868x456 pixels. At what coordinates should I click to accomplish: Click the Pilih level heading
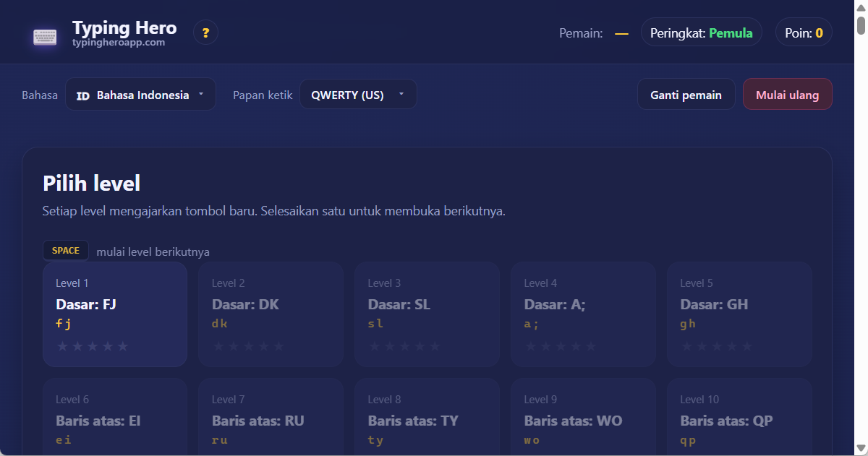click(x=92, y=183)
